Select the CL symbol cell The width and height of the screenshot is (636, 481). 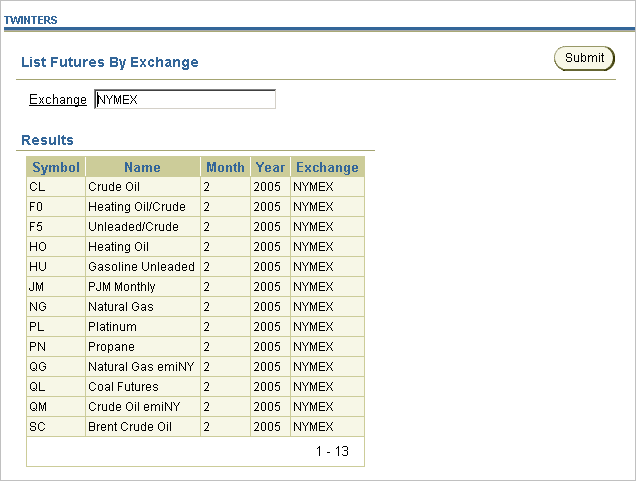coord(37,187)
